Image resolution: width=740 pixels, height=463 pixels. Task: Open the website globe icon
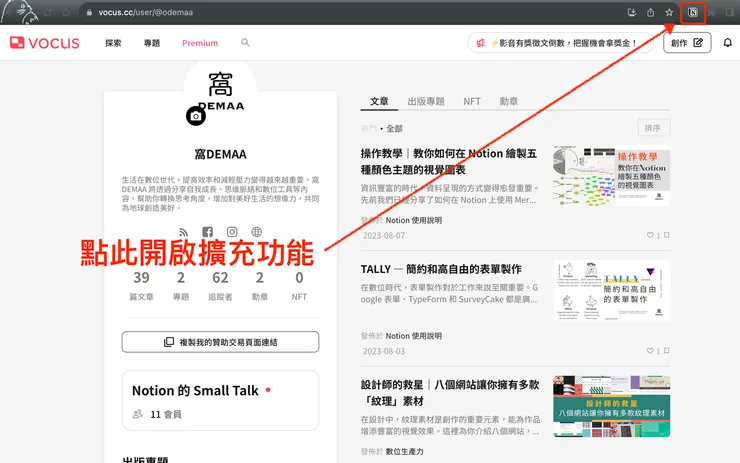pyautogui.click(x=256, y=232)
